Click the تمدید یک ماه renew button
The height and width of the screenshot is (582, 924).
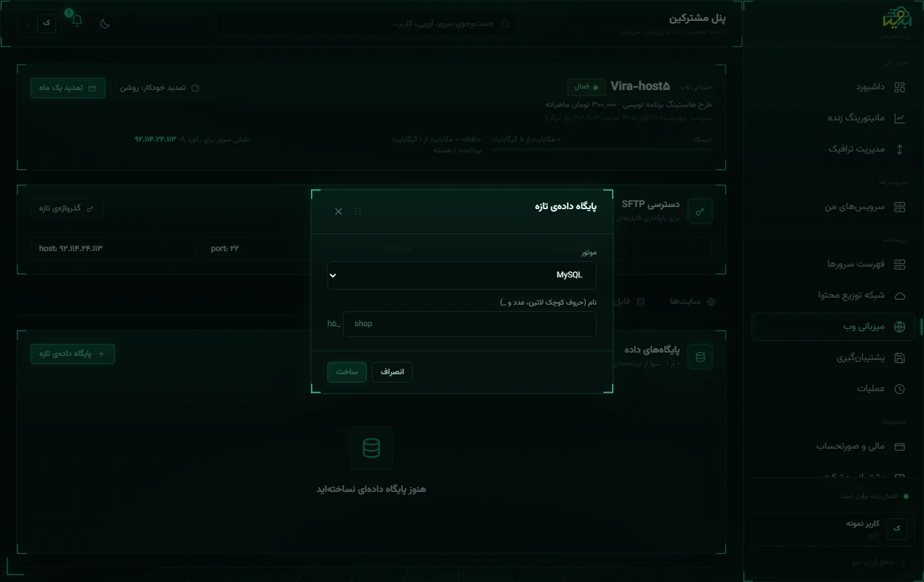68,88
